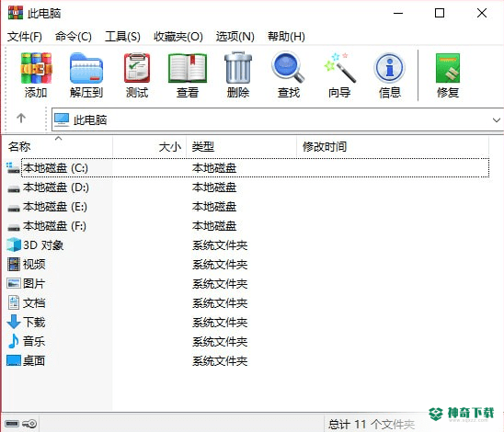Open the 帮助(H) menu
504x432 pixels.
pyautogui.click(x=286, y=37)
